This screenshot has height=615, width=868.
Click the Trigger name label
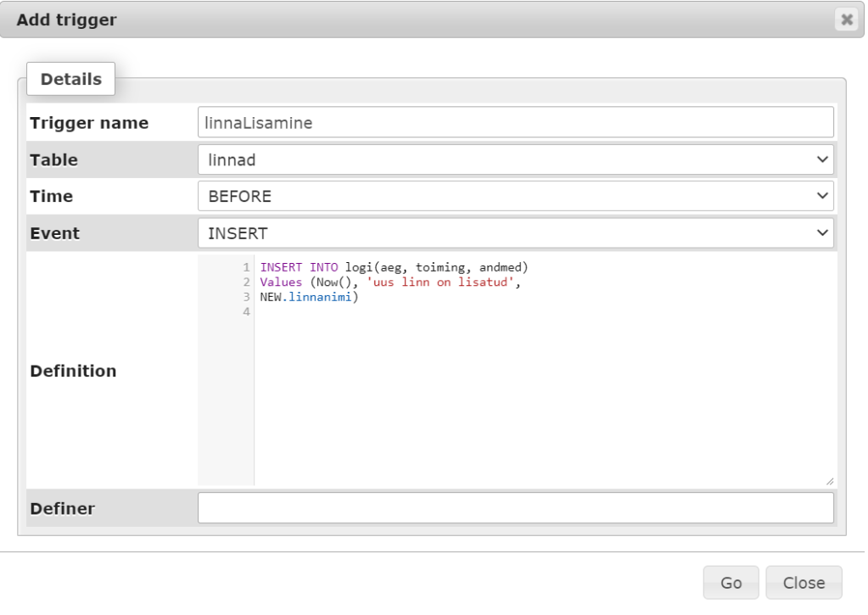point(89,123)
